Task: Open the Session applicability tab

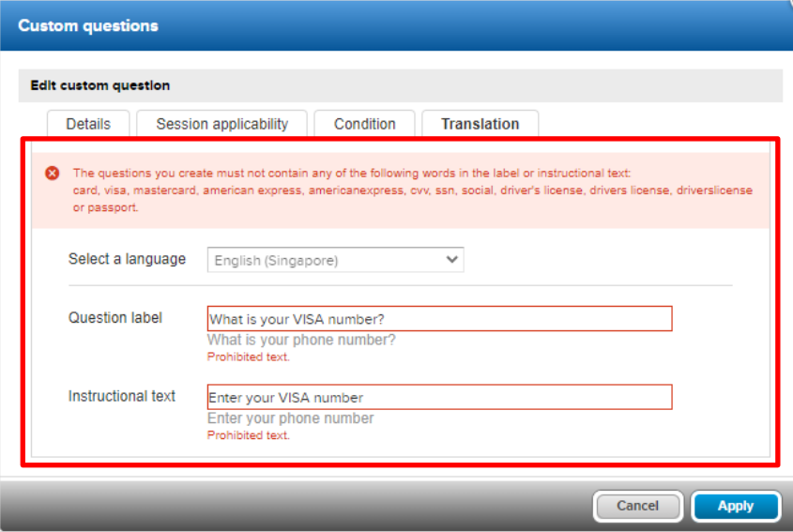Action: [222, 124]
